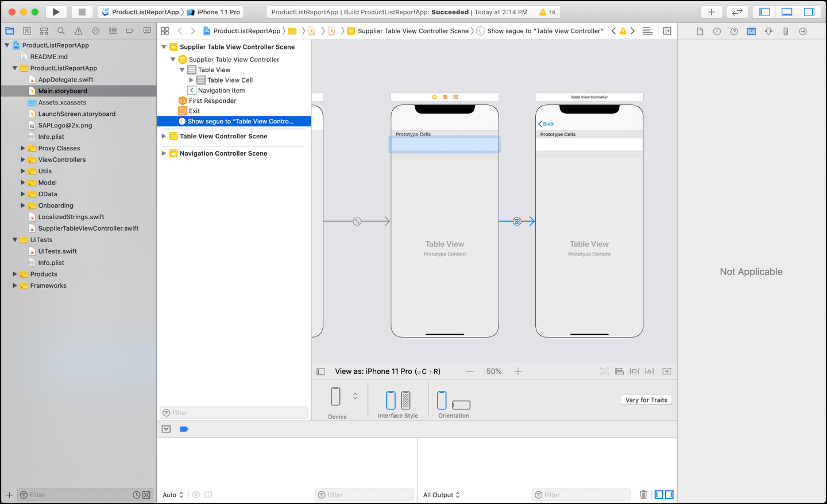
Task: Select First Responder in the outline
Action: (212, 101)
